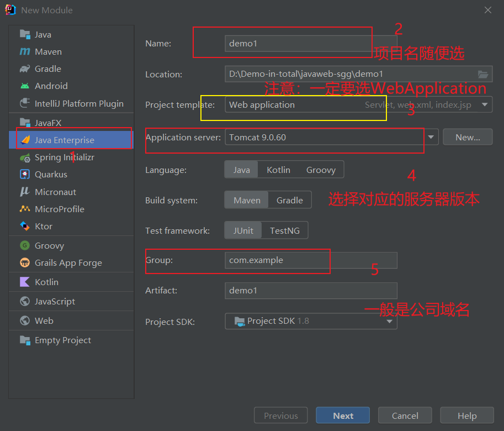
Task: Set the build system to Gradle
Action: pyautogui.click(x=289, y=199)
